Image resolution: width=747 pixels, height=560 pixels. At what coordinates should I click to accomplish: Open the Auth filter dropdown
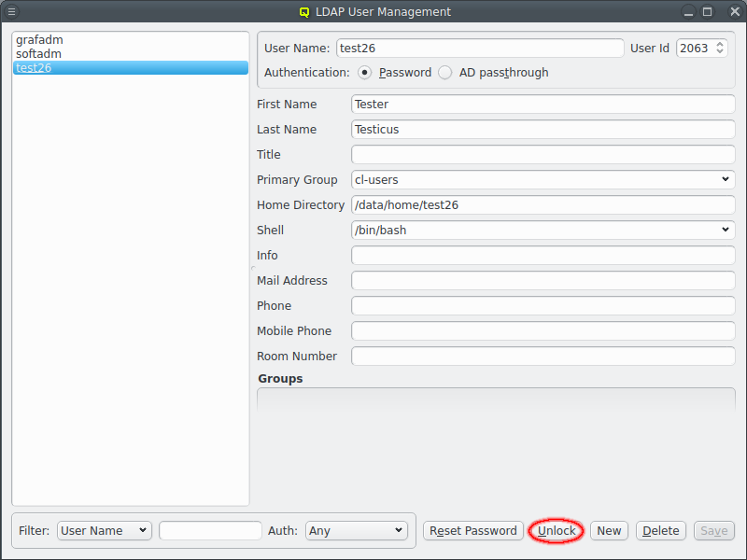(x=356, y=530)
